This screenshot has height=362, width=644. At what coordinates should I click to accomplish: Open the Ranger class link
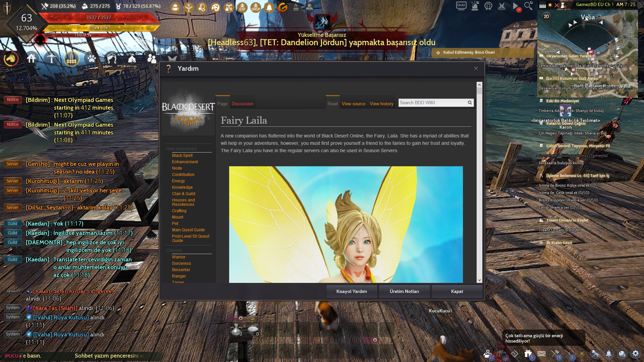(x=179, y=276)
